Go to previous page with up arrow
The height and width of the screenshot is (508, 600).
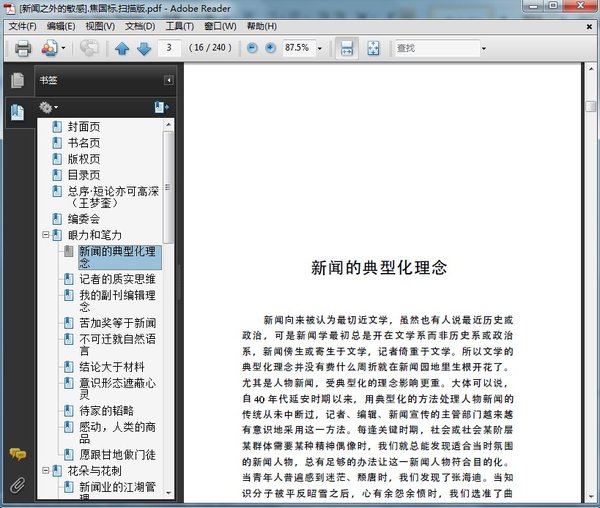122,48
